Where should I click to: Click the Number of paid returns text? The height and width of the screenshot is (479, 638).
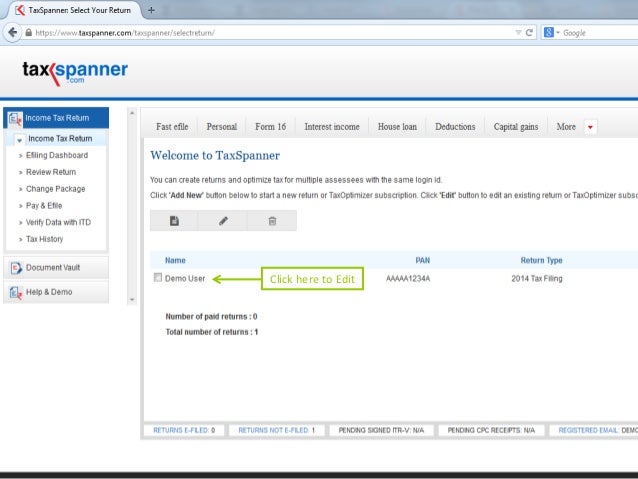pos(211,317)
